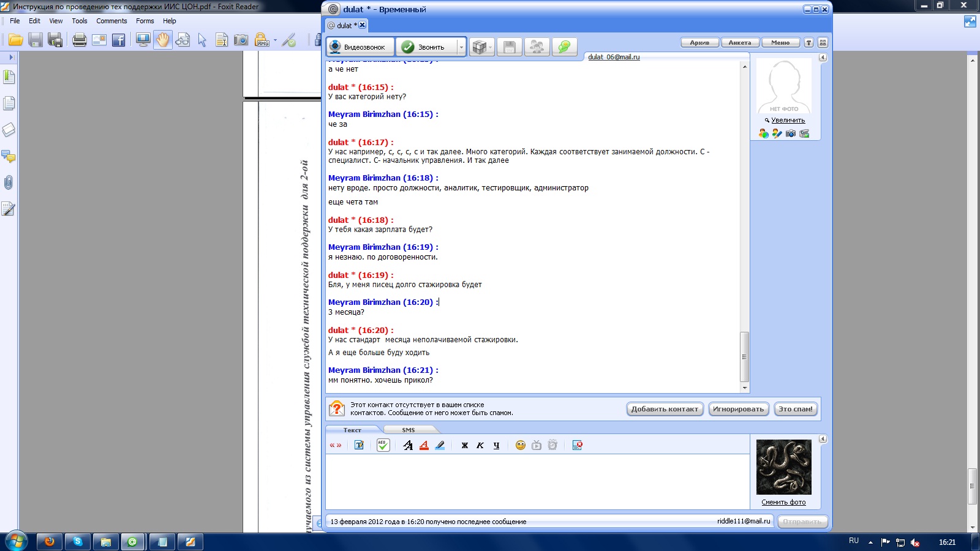Click Игнорировать button

pos(738,409)
